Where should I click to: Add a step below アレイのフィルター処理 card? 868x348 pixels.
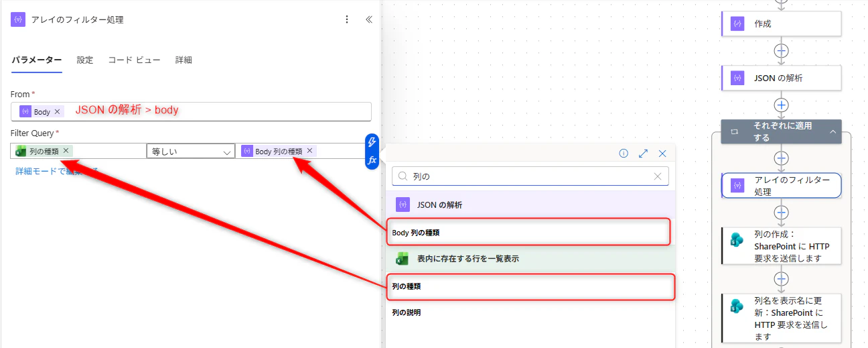point(781,213)
